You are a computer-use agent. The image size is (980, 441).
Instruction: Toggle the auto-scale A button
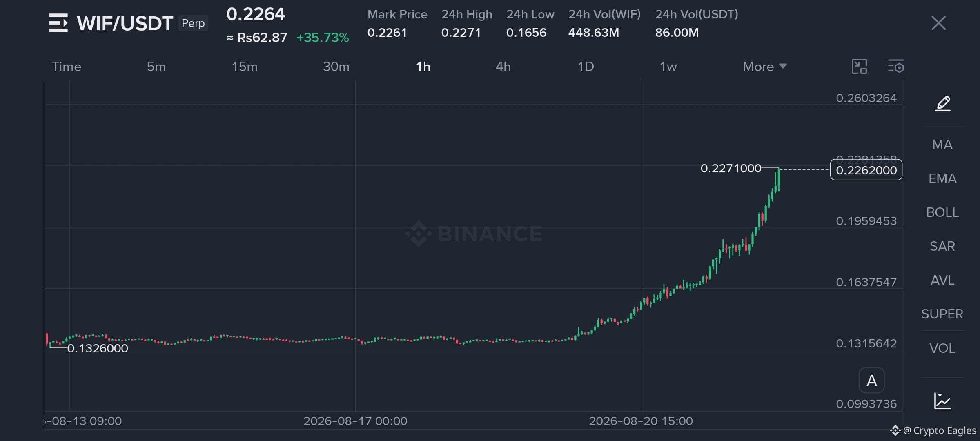coord(872,381)
